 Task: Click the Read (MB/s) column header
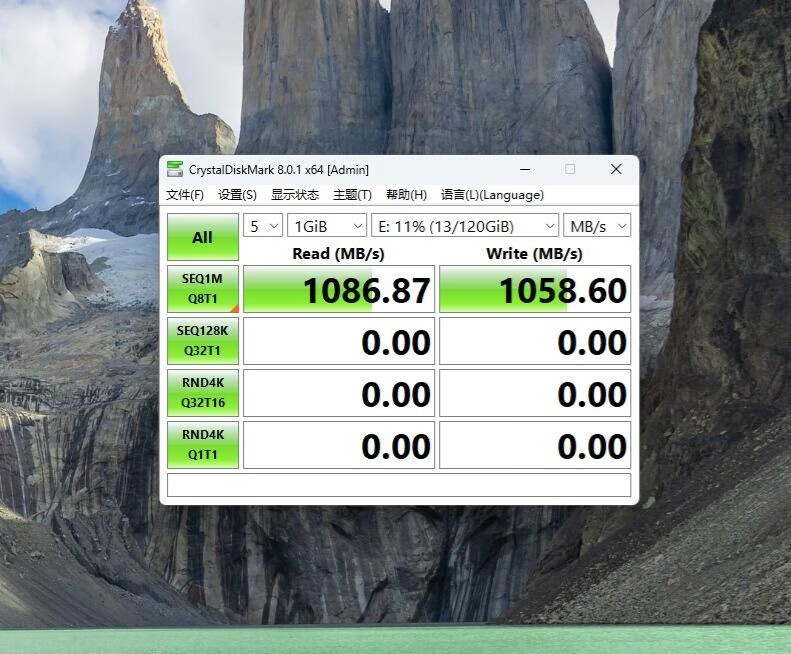(x=338, y=253)
